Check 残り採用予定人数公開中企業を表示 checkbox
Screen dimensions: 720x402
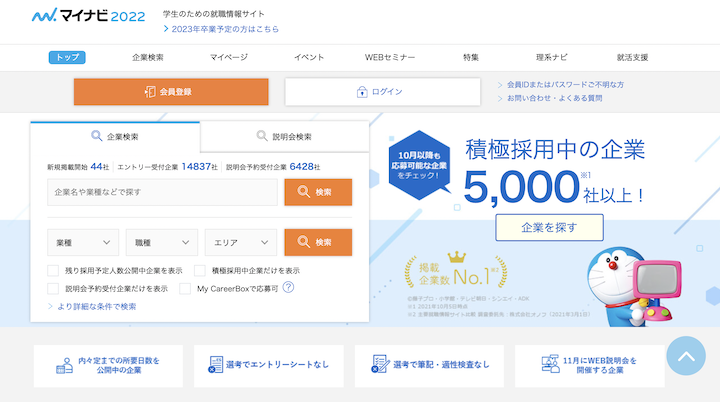pos(53,271)
